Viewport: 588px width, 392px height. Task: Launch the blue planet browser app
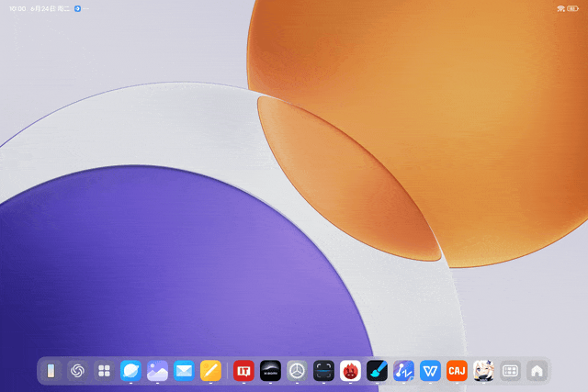tap(131, 371)
